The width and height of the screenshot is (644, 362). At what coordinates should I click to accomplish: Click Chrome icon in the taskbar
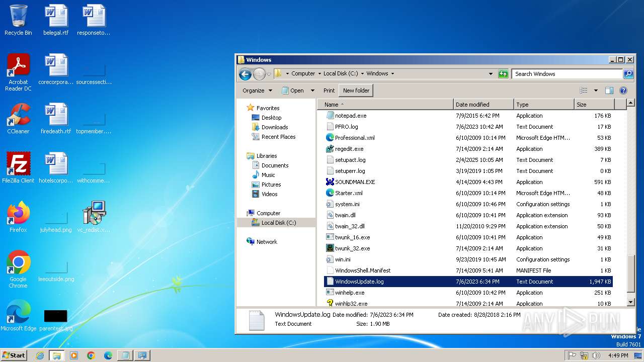(x=91, y=355)
